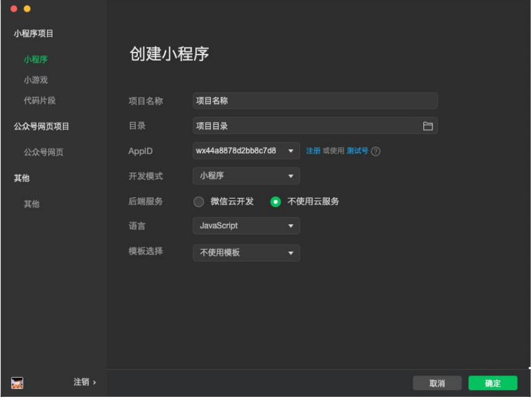Click the 注销 logout button
This screenshot has height=400, width=532.
(85, 383)
